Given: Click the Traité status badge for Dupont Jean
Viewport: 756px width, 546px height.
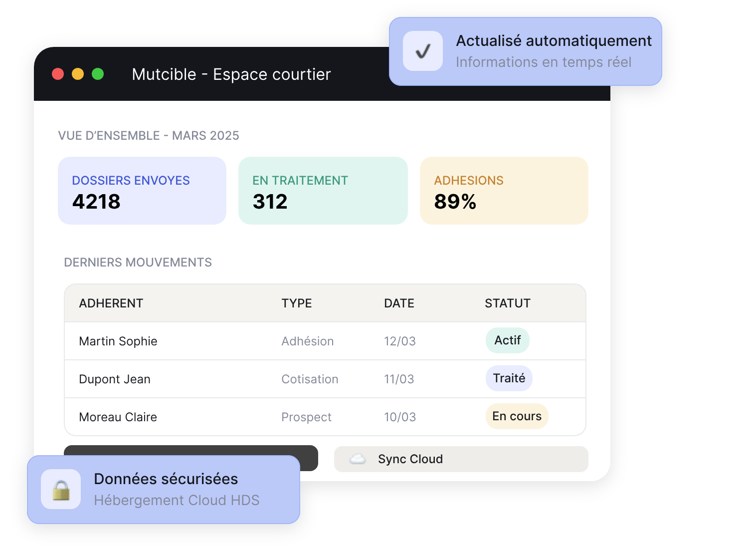Looking at the screenshot, I should (509, 378).
